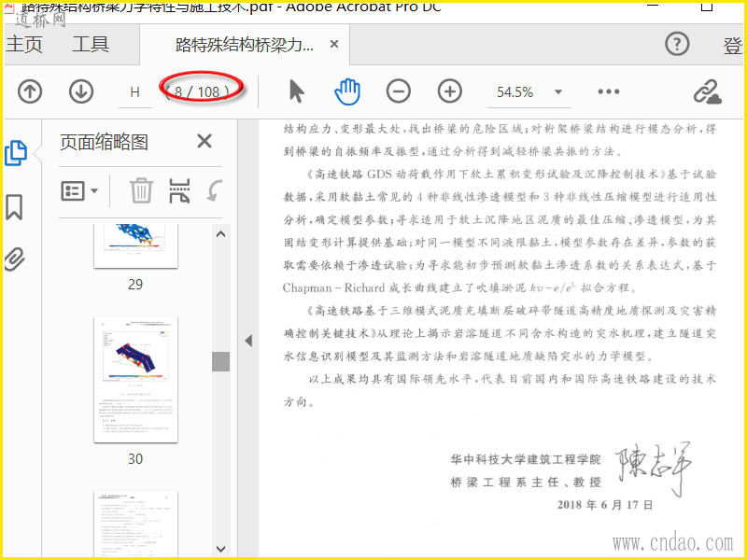
Task: Open page thumbnails sidebar icon
Action: [x=16, y=153]
